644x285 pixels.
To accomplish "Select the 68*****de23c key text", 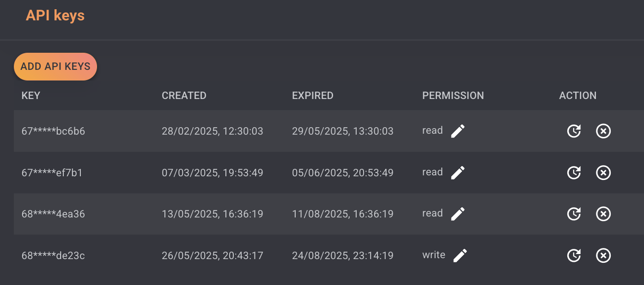I will coord(53,255).
